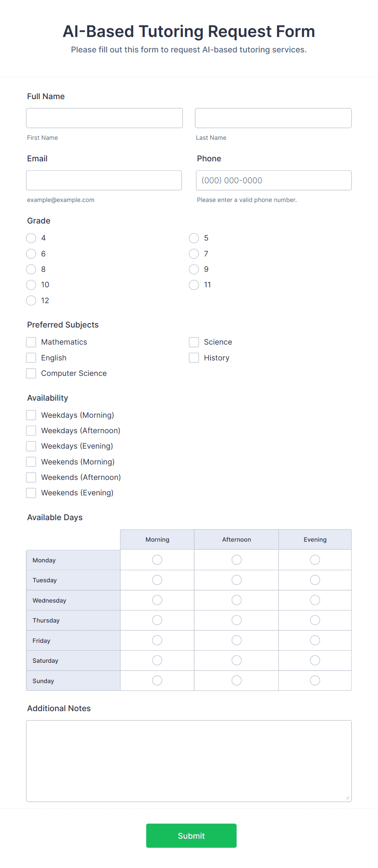
Task: Enable Weekdays (Morning) availability
Action: (x=31, y=415)
